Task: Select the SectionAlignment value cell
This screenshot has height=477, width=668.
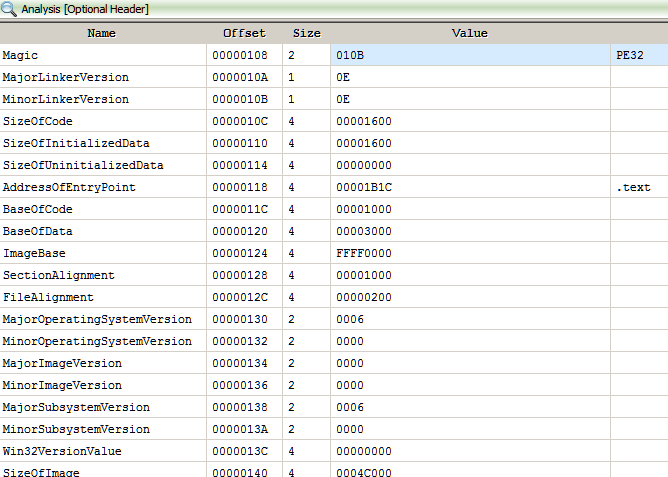Action: tap(364, 275)
